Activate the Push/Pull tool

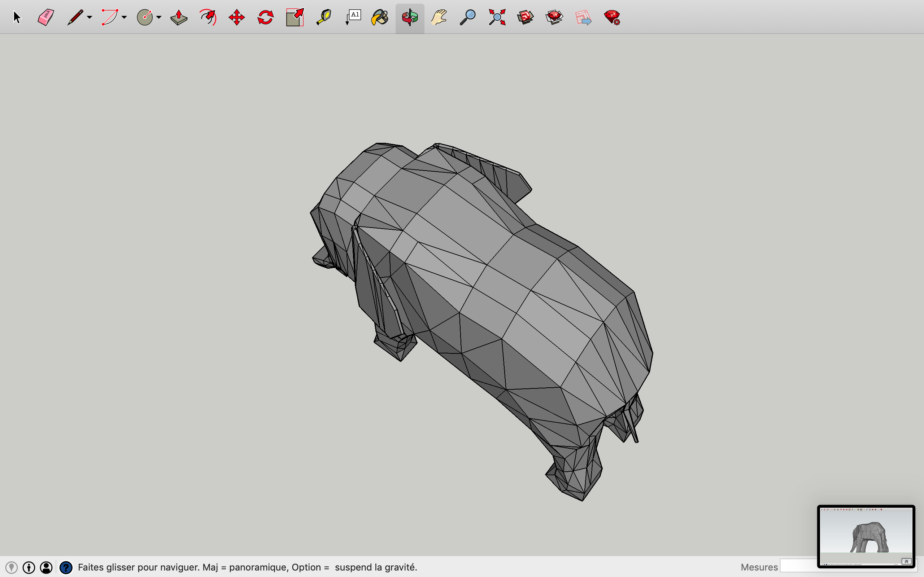[179, 18]
